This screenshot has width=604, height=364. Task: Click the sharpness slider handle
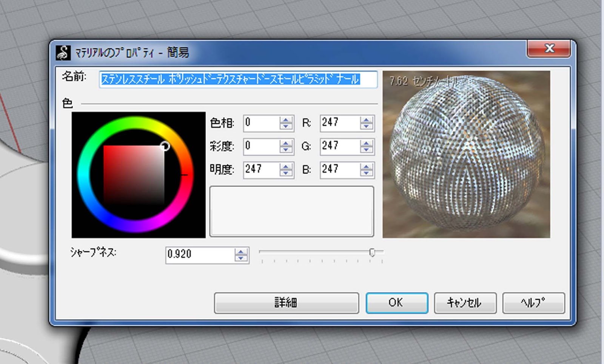click(372, 252)
